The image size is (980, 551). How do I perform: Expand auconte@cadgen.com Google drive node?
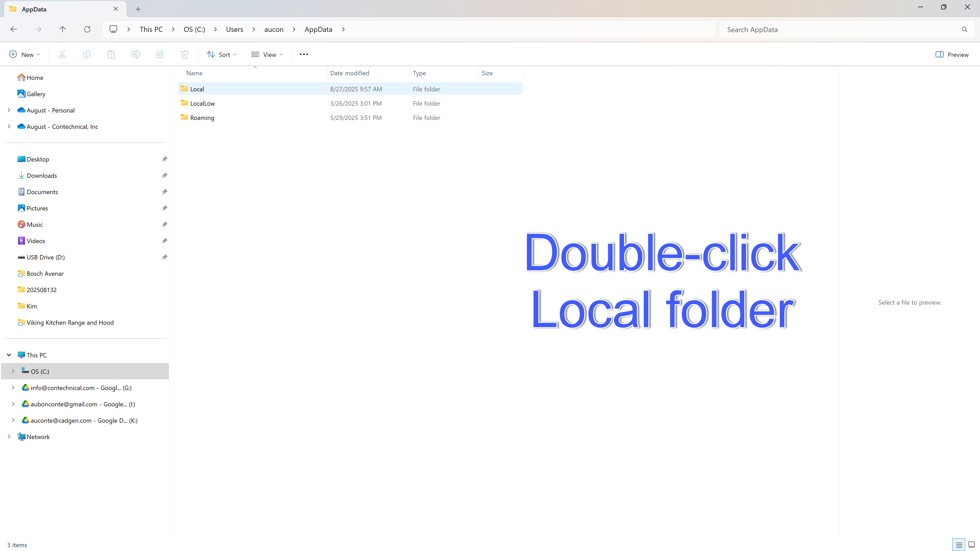pos(13,420)
